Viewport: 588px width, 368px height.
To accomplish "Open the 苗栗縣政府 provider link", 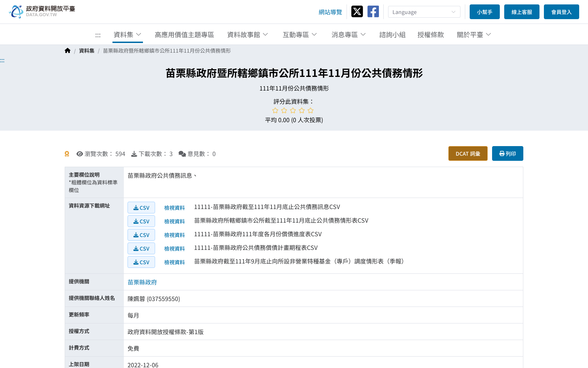I will point(142,282).
